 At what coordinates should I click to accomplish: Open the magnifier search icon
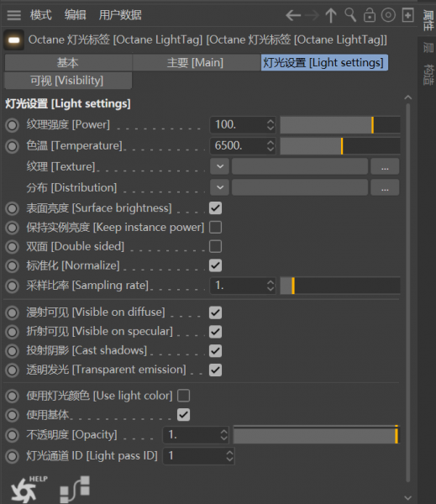point(350,15)
